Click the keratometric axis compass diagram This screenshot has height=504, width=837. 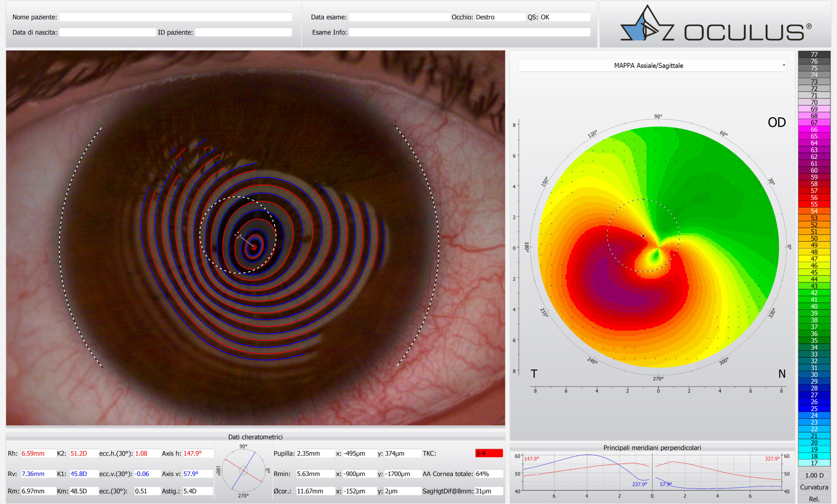coord(243,470)
